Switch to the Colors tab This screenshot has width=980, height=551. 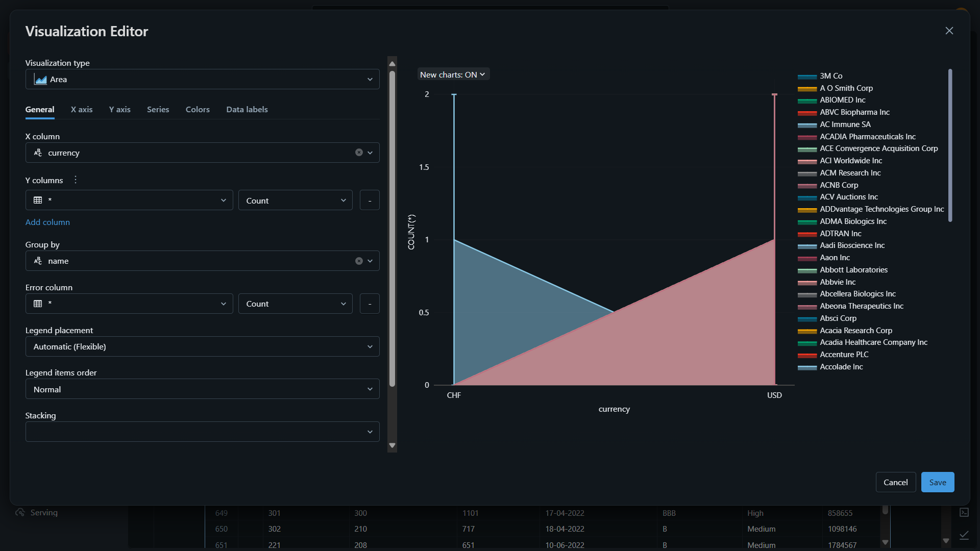198,110
